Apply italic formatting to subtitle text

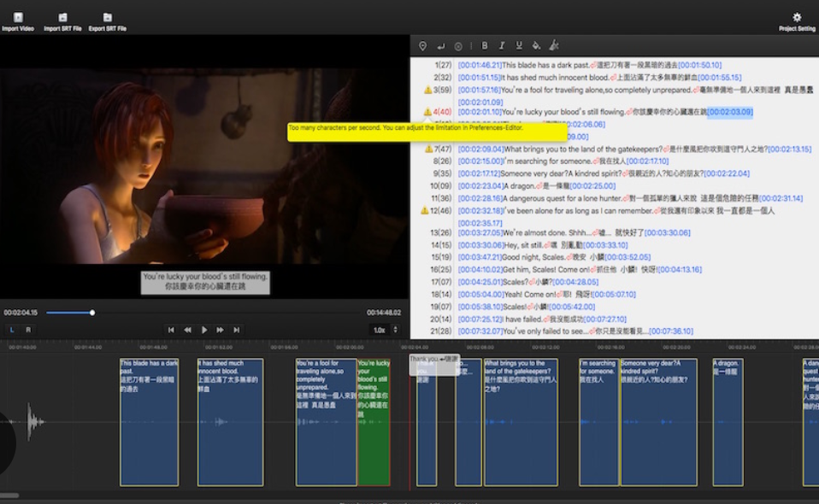point(502,46)
